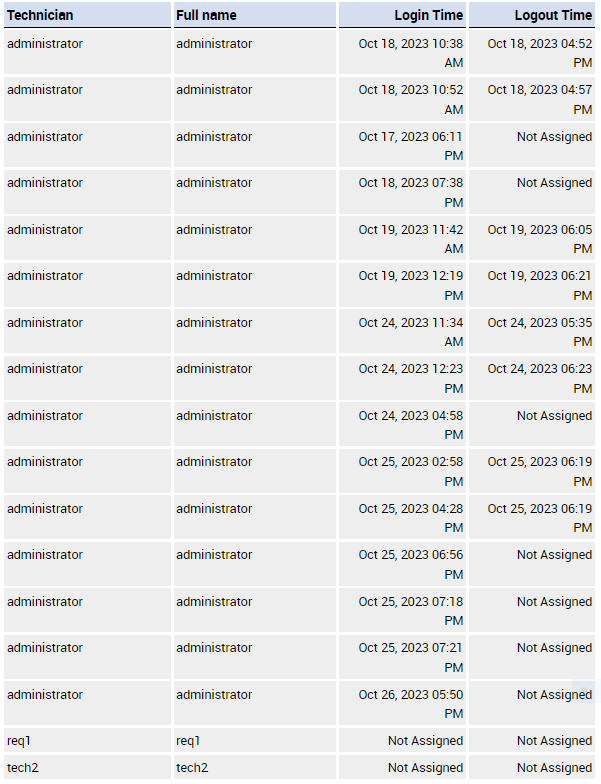Viewport: 601px width, 784px height.
Task: Select the Oct 19, 2023 06:05 PM logout cell
Action: (540, 239)
